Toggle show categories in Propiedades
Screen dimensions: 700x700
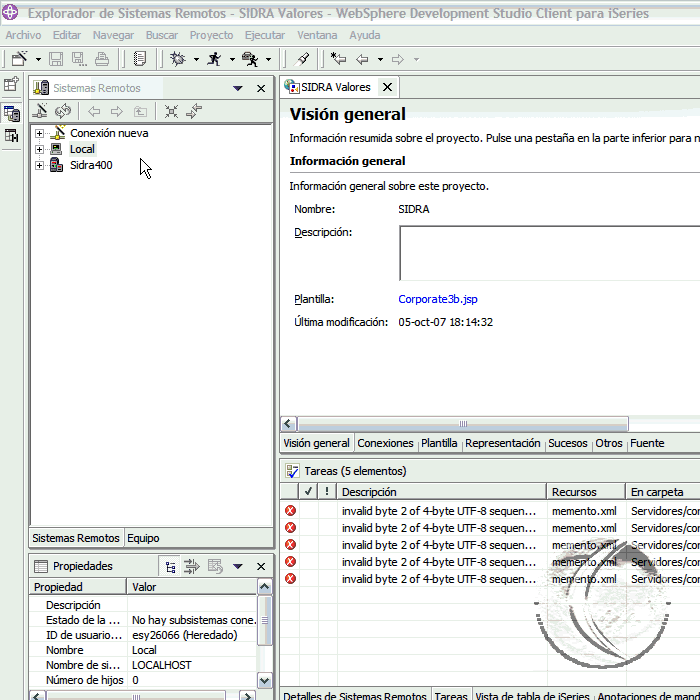coord(170,567)
